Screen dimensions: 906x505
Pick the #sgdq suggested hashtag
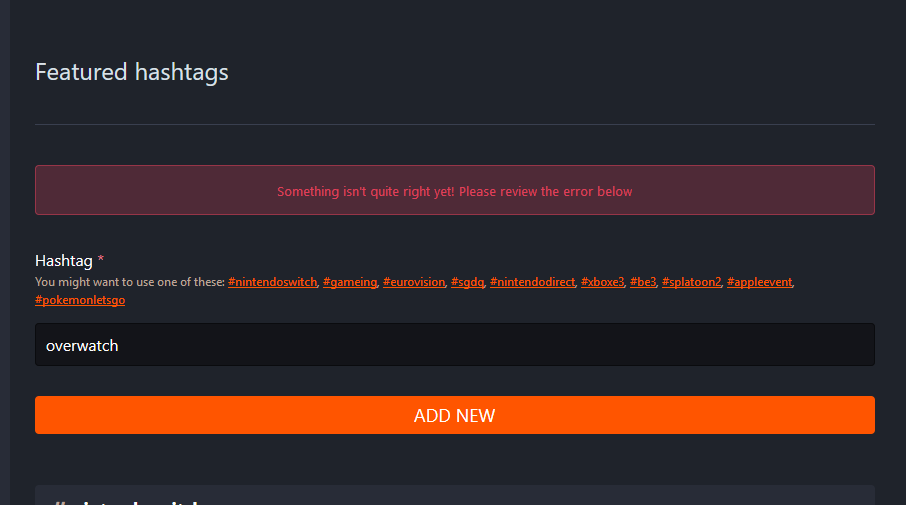click(467, 282)
